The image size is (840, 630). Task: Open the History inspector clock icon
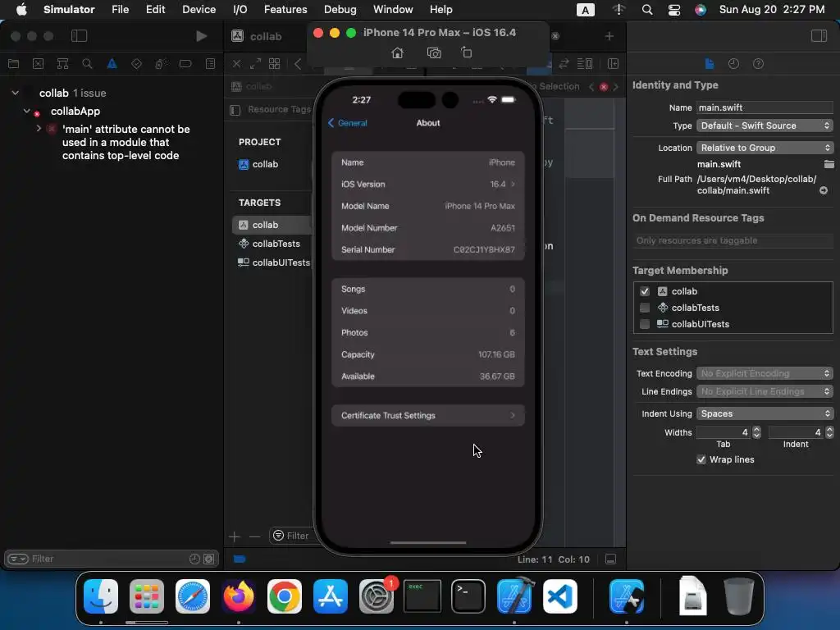733,64
